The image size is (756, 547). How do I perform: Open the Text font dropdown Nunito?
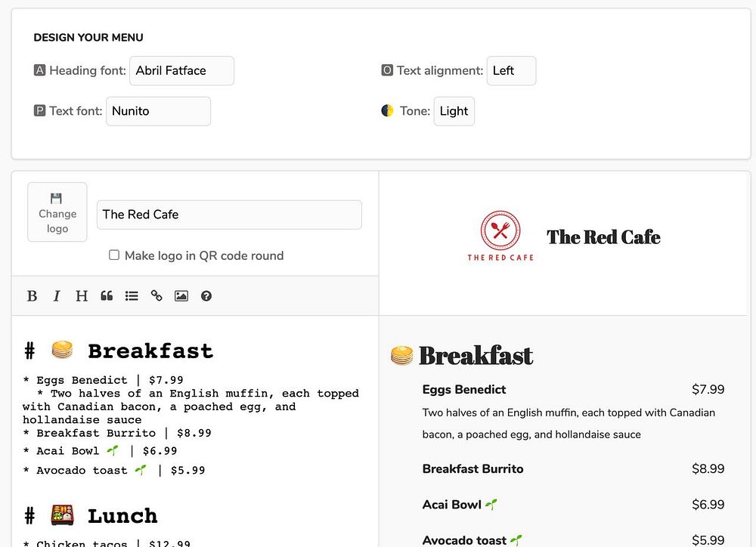[x=158, y=111]
